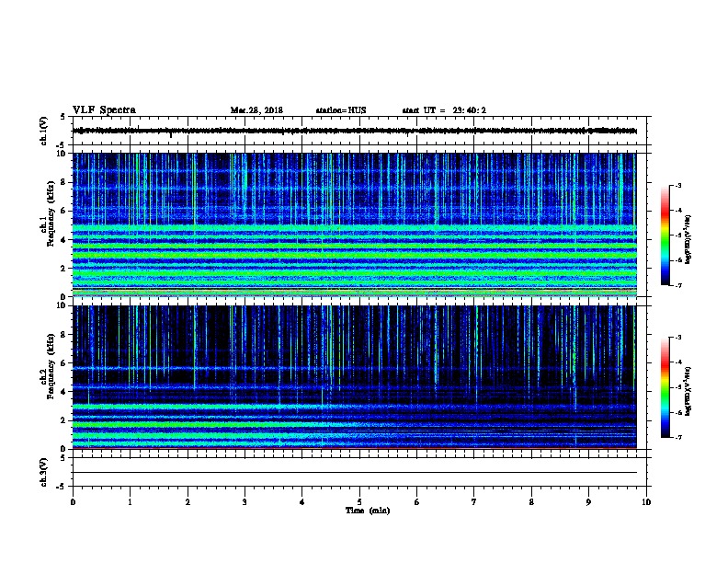Click the '2' kHz tick on ch.2 spectrogram

(x=63, y=420)
